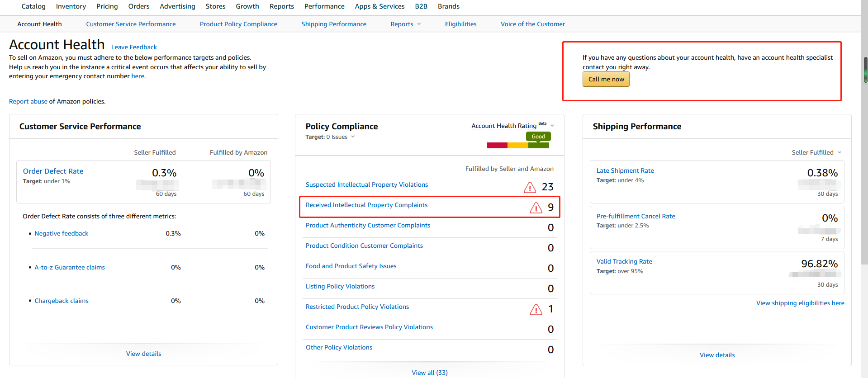Switch to Customer Service Performance tab
The height and width of the screenshot is (378, 868).
(131, 24)
